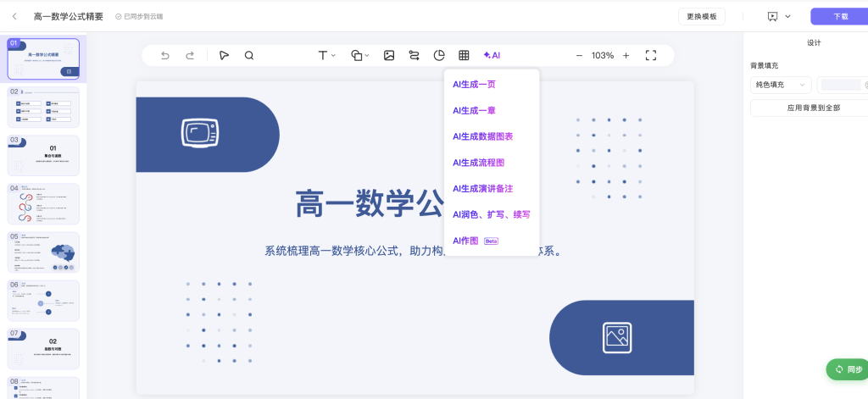Screen dimensions: 868x399
Task: Insert an image via toolbar picture icon
Action: [x=389, y=55]
